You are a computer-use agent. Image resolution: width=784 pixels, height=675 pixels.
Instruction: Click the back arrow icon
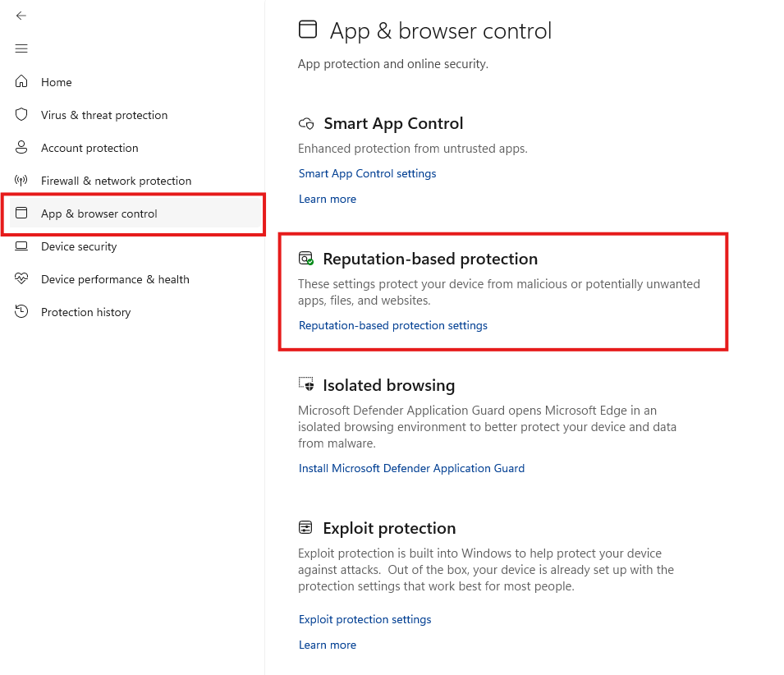[x=21, y=16]
